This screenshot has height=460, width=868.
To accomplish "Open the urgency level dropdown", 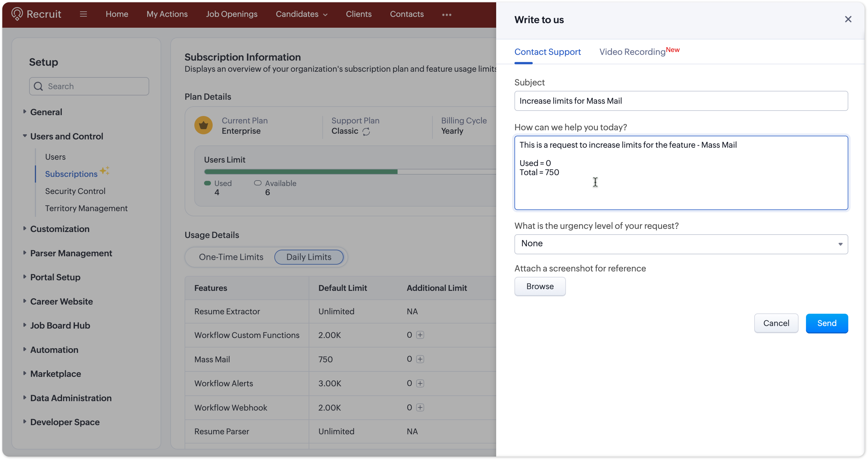I will [x=681, y=244].
